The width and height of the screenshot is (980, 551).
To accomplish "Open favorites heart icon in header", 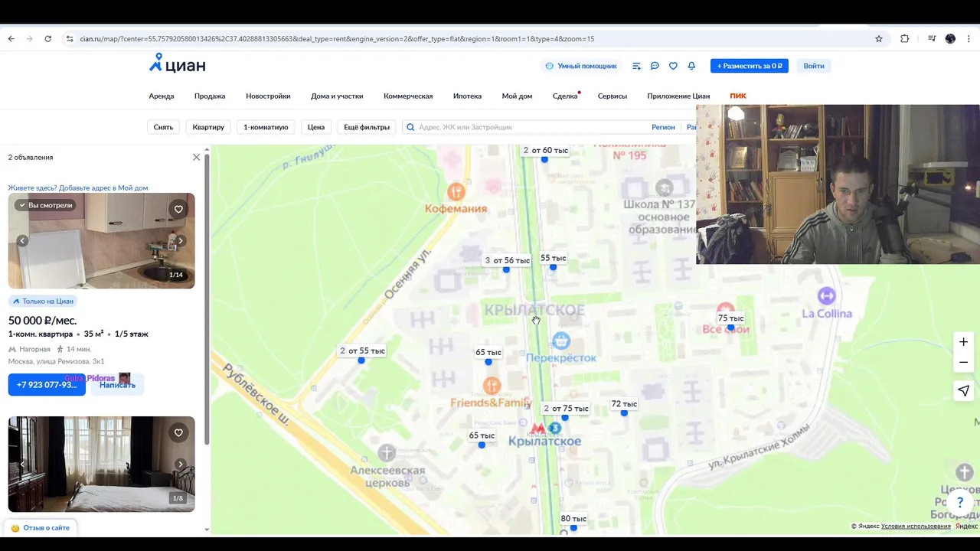I will coord(673,66).
